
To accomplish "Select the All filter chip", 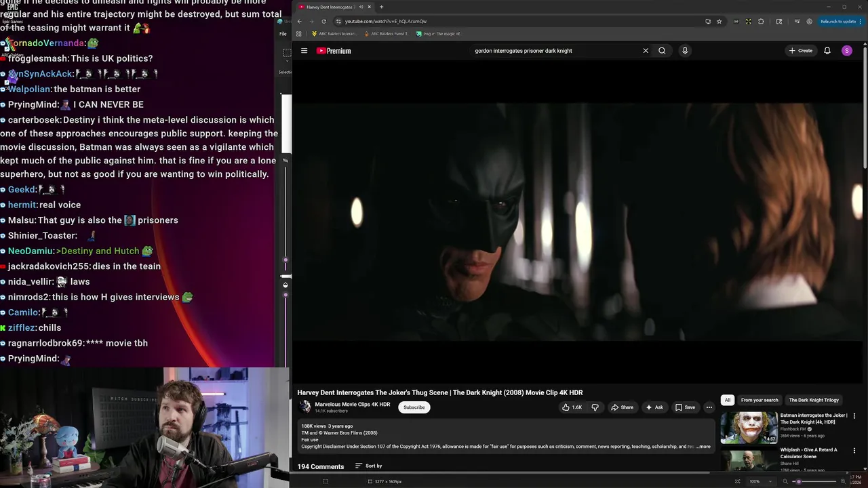I will [x=728, y=400].
